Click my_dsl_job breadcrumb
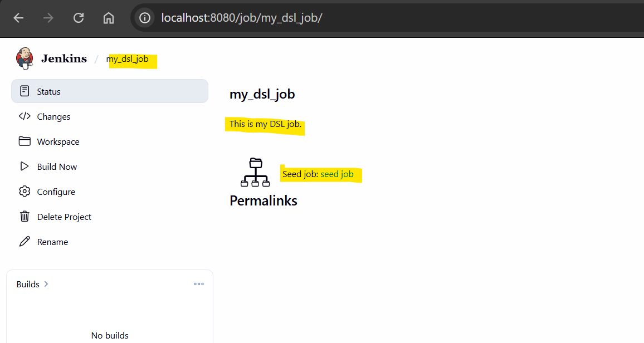Screen dimensions: 644x343 click(128, 59)
